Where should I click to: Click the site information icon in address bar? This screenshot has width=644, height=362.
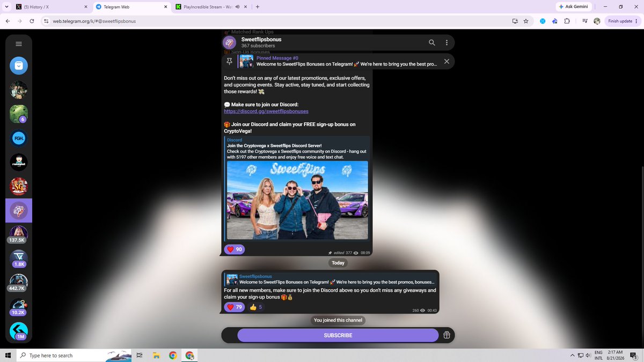[46, 21]
